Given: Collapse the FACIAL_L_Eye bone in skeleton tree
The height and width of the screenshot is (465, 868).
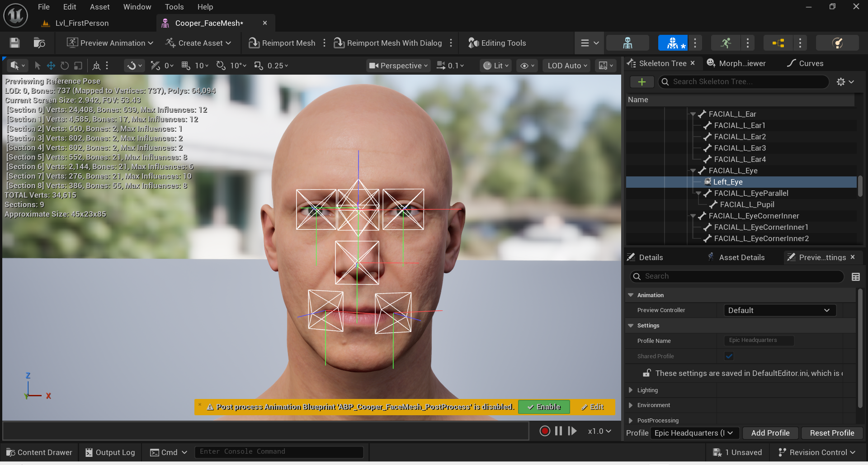Looking at the screenshot, I should coord(693,171).
